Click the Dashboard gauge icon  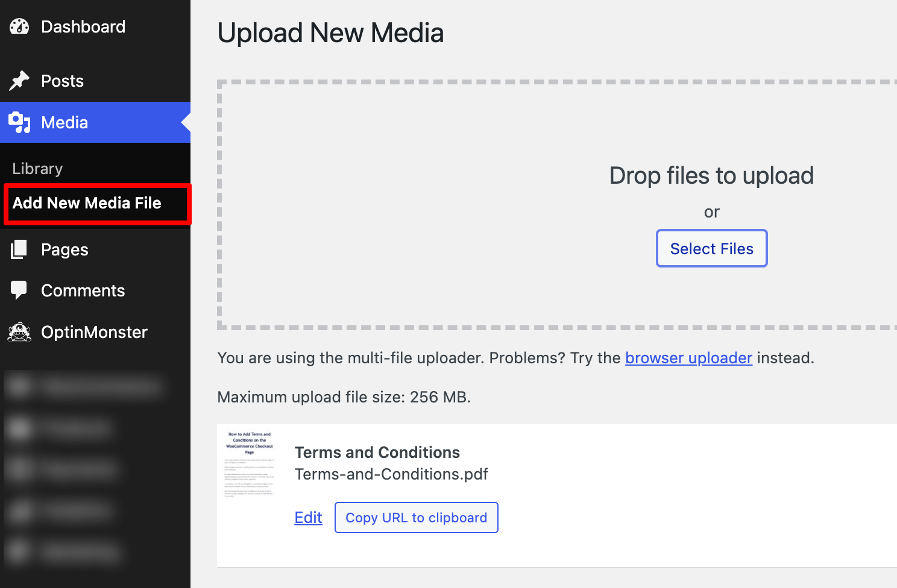pos(19,27)
